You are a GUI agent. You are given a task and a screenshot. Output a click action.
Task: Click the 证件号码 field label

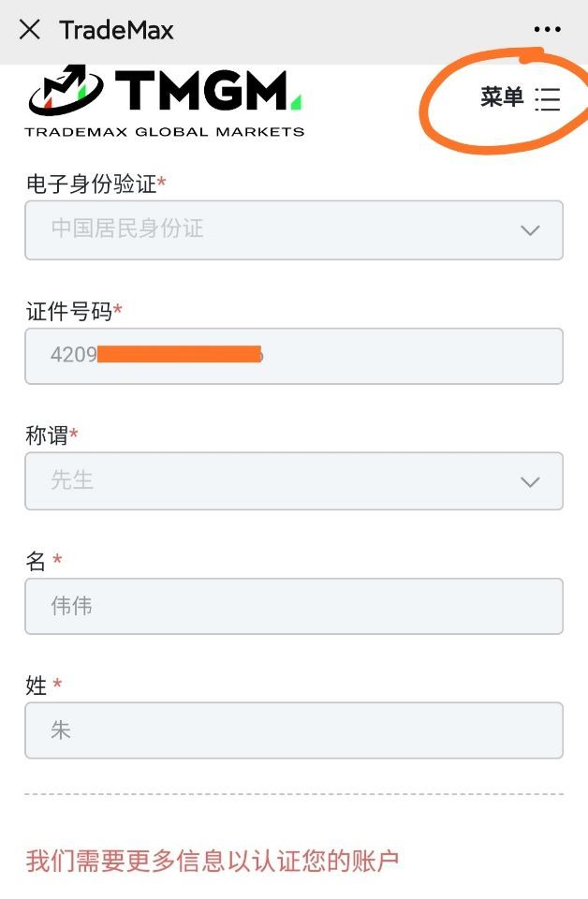[70, 311]
